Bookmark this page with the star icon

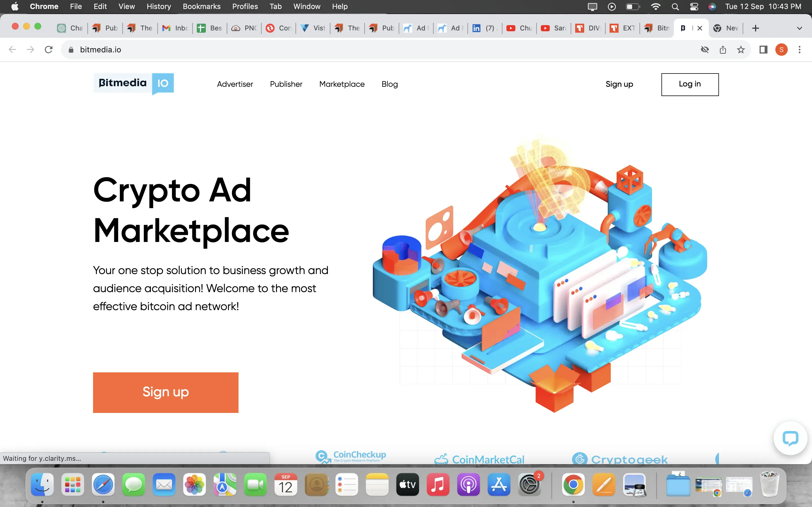(x=741, y=50)
